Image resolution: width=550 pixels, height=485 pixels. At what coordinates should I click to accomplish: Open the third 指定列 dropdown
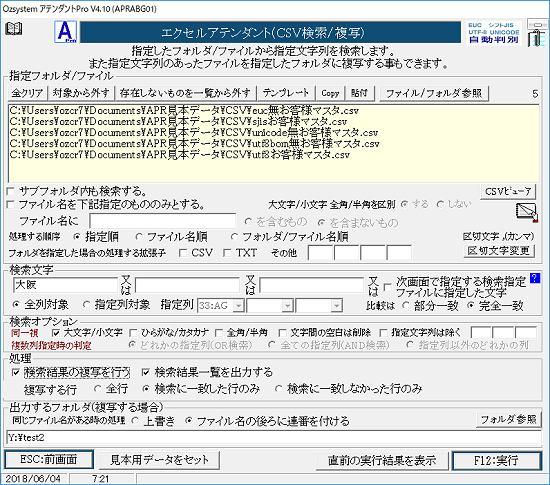(337, 306)
